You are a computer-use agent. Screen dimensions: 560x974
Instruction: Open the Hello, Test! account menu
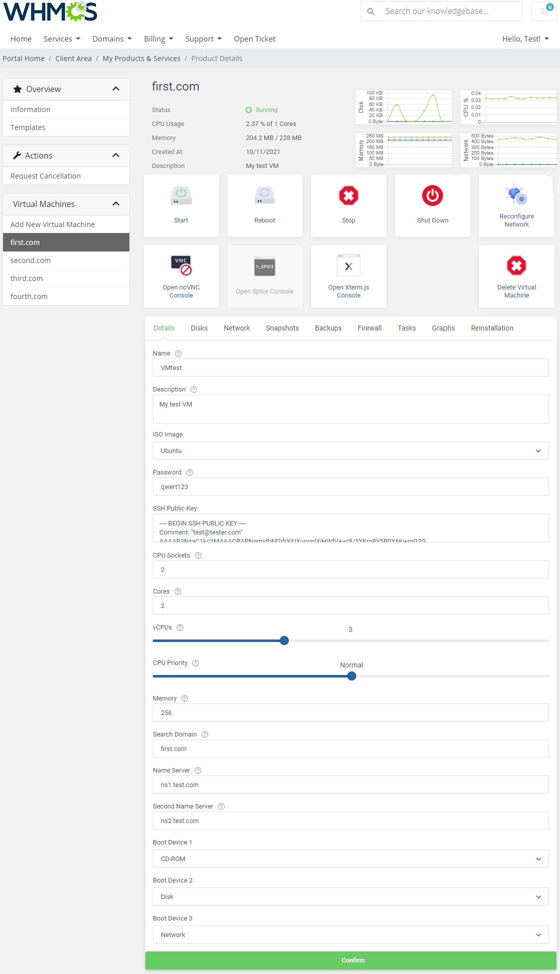(x=526, y=39)
